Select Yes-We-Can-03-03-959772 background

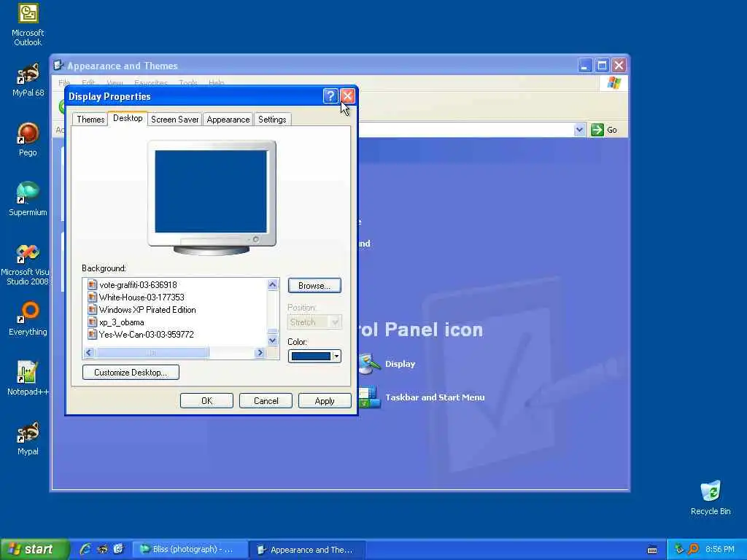[146, 334]
